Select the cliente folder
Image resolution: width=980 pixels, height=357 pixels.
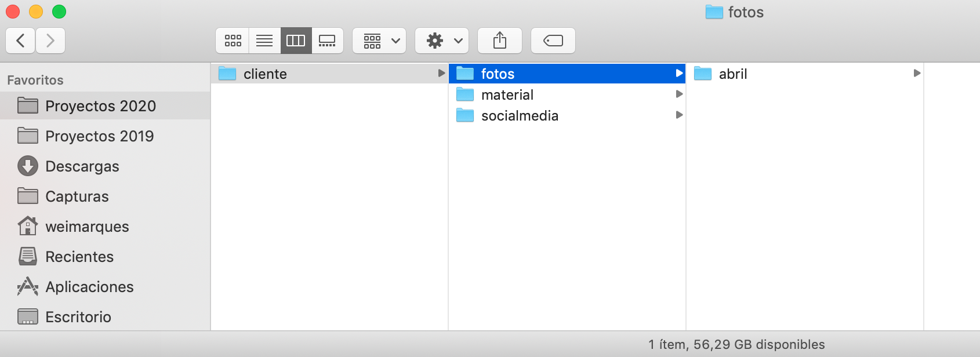pos(265,74)
